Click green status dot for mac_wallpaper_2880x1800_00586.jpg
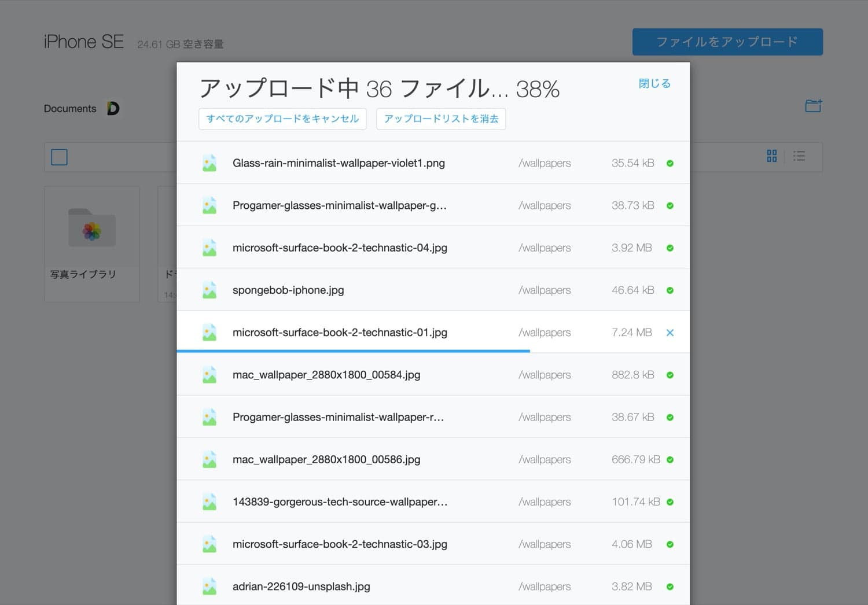 [x=670, y=460]
